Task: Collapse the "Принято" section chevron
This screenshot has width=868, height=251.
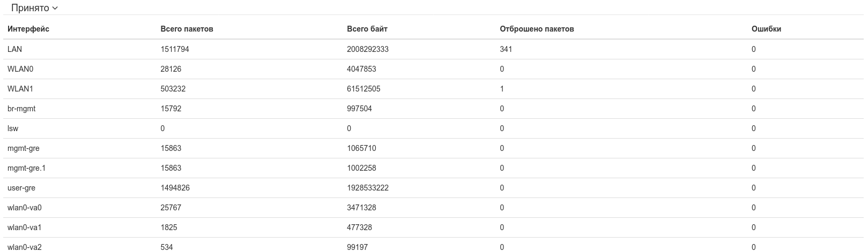Action: click(55, 9)
